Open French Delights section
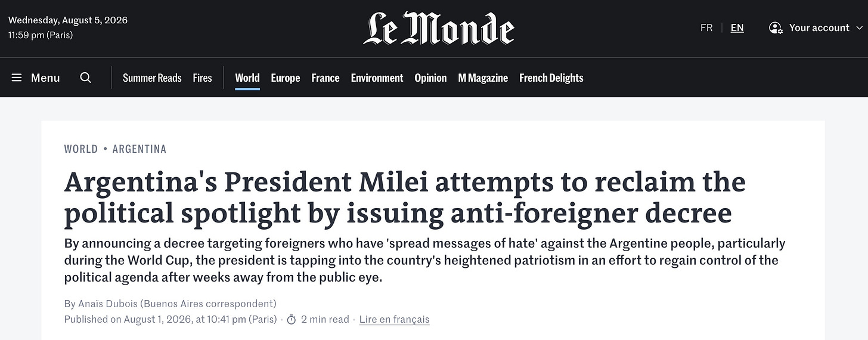 click(551, 78)
